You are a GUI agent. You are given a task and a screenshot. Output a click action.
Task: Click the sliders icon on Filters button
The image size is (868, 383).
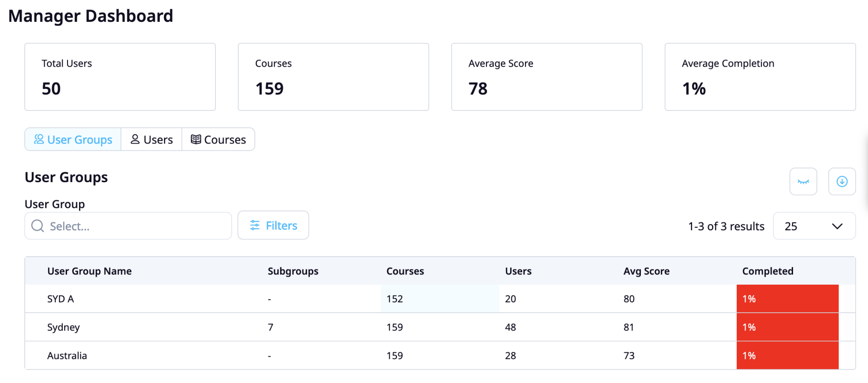click(x=255, y=226)
